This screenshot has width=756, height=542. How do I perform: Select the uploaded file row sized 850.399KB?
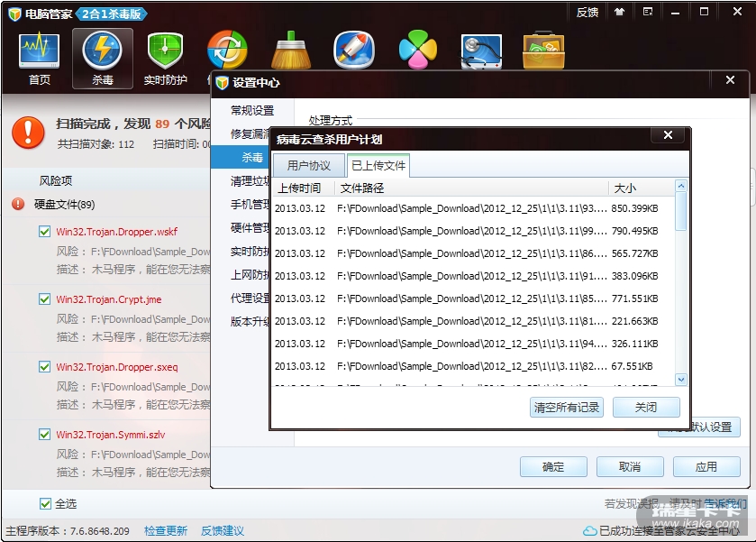474,208
